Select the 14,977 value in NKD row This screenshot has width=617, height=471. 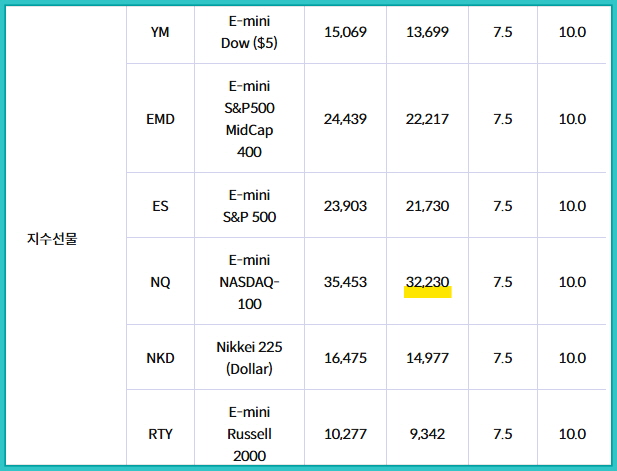[x=427, y=358]
